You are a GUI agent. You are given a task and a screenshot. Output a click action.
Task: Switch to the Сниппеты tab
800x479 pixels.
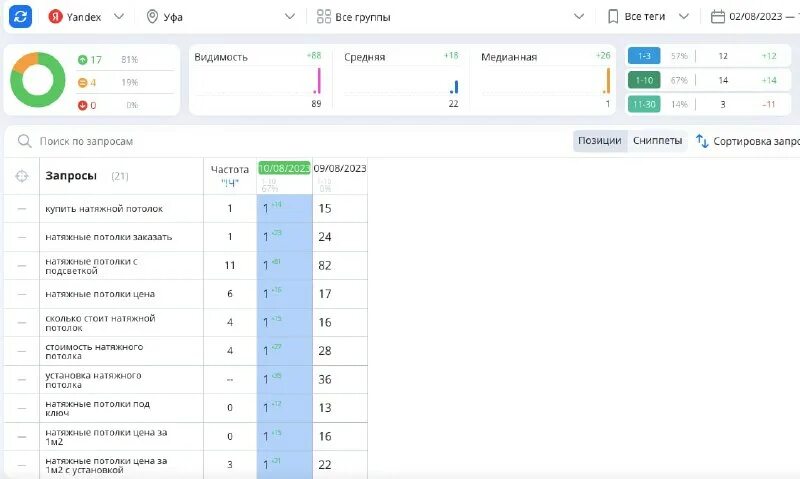tap(657, 141)
